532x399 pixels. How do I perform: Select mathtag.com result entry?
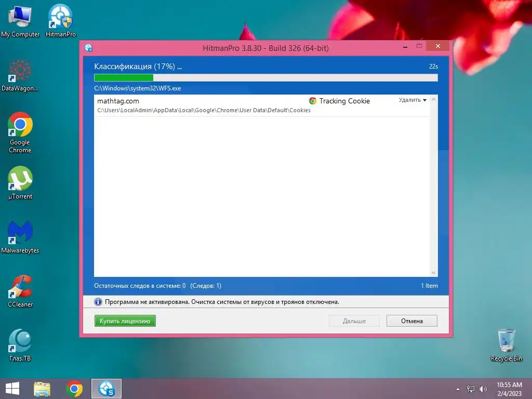261,105
